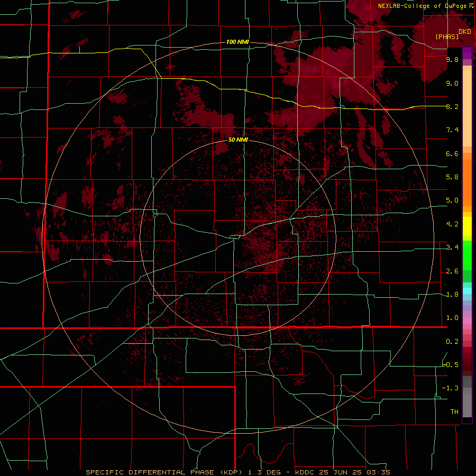Select the 7.4 value on the legend
476x476 pixels.
coord(452,130)
